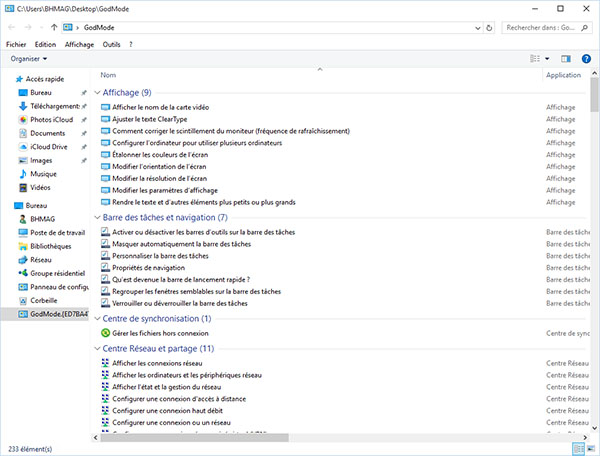This screenshot has height=456, width=600.
Task: Open the Fichier menu
Action: tap(16, 44)
